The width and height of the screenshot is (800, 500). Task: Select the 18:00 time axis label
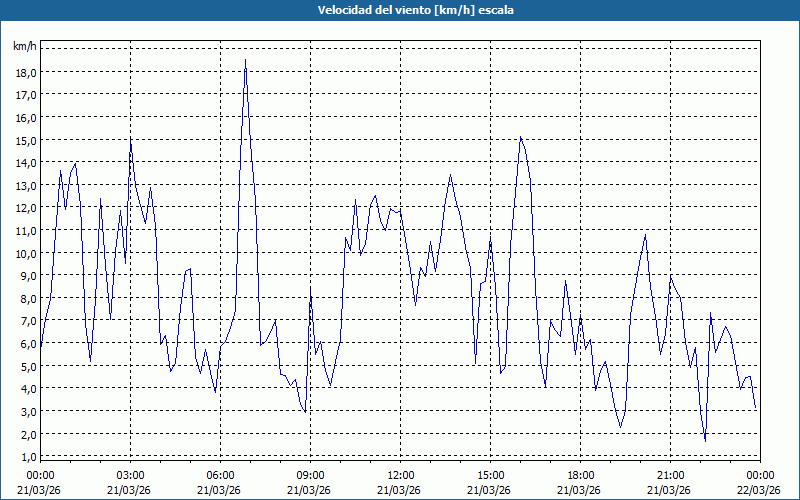[x=580, y=475]
